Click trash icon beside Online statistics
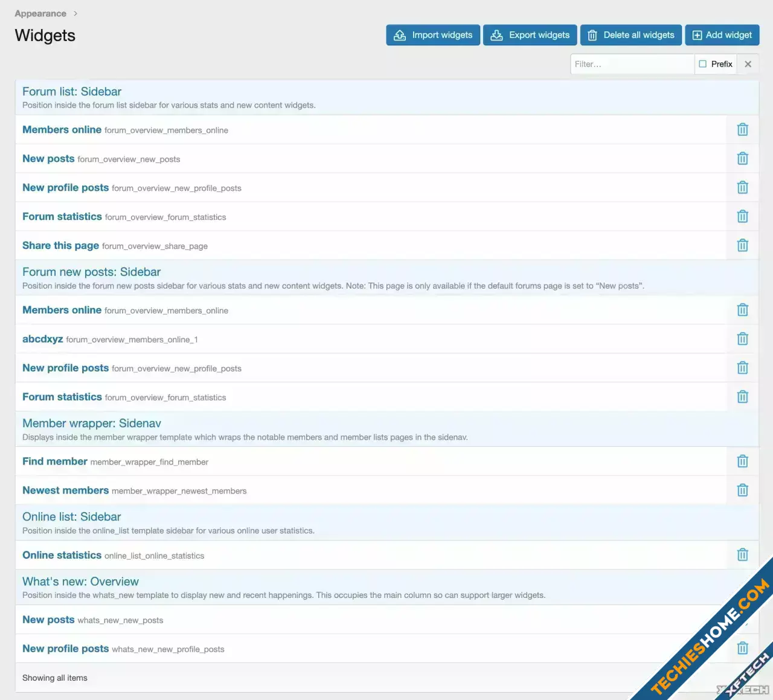 742,555
